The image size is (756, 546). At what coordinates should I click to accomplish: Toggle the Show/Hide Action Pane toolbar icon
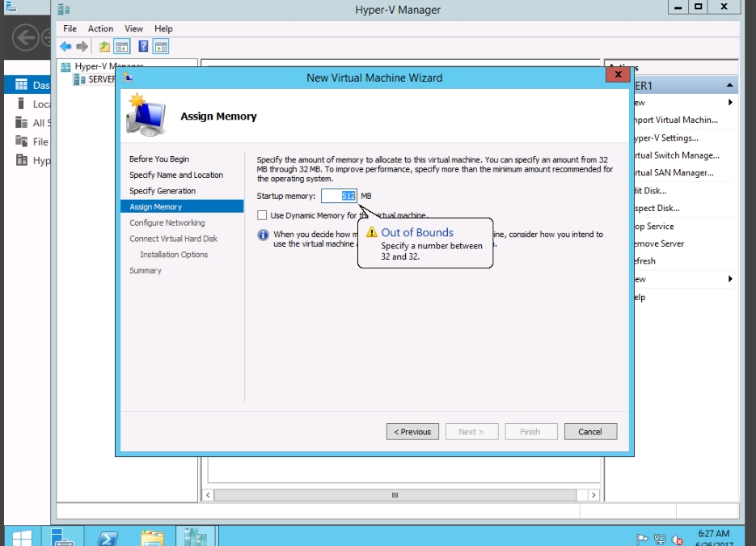pyautogui.click(x=161, y=47)
